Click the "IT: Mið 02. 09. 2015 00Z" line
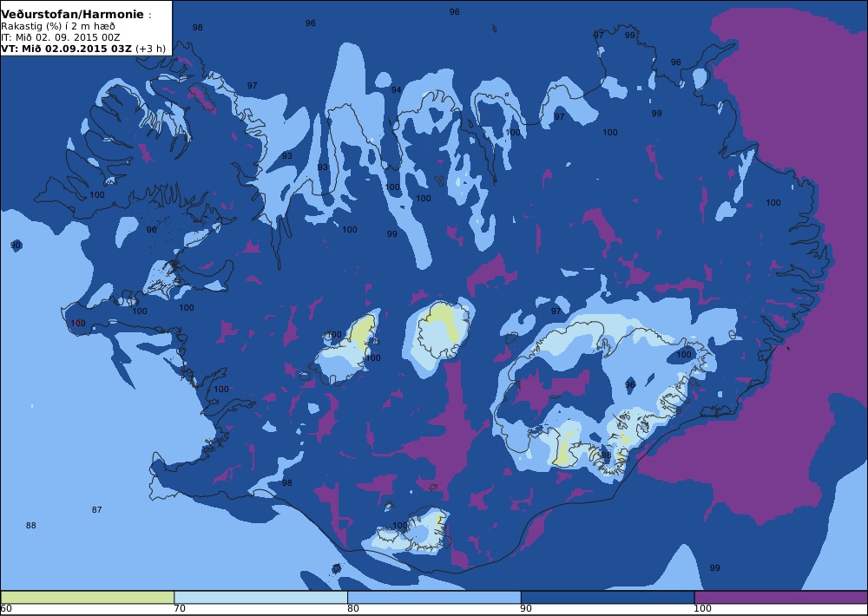This screenshot has width=868, height=616. (x=61, y=37)
